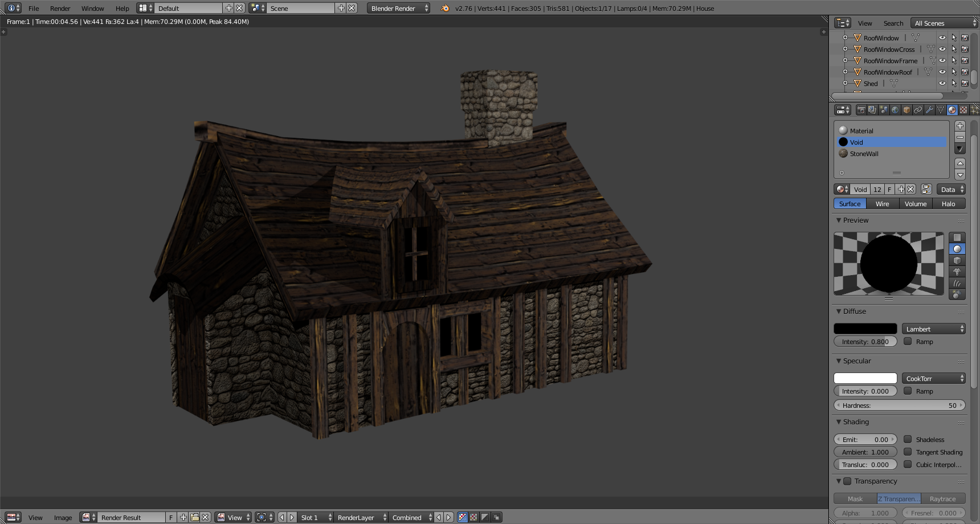
Task: Toggle visibility eye for Shed
Action: click(942, 83)
